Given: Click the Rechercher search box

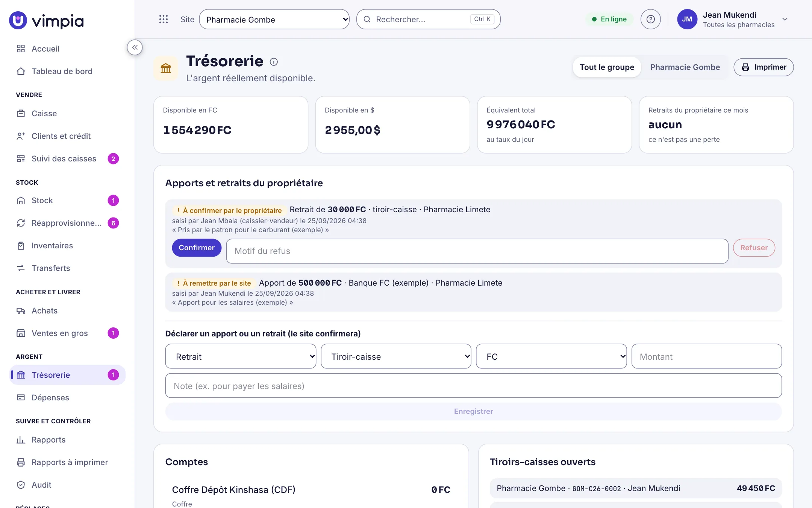Looking at the screenshot, I should (428, 19).
